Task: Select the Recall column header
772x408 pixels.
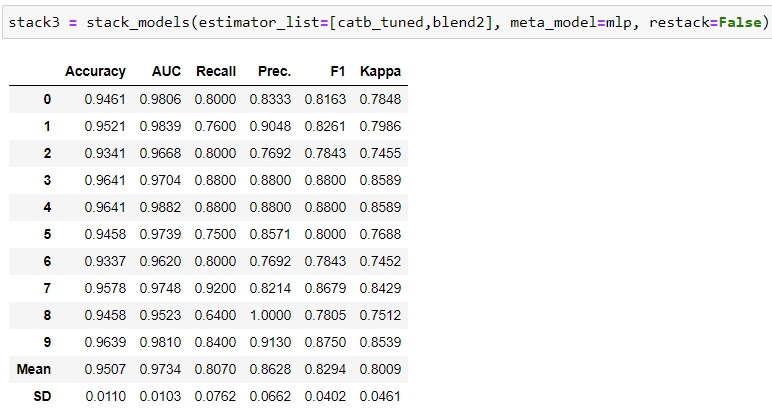Action: pos(216,72)
